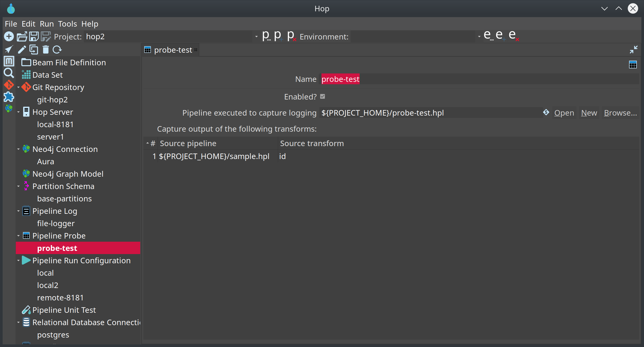The height and width of the screenshot is (347, 644).
Task: Open the Run menu
Action: click(x=47, y=24)
